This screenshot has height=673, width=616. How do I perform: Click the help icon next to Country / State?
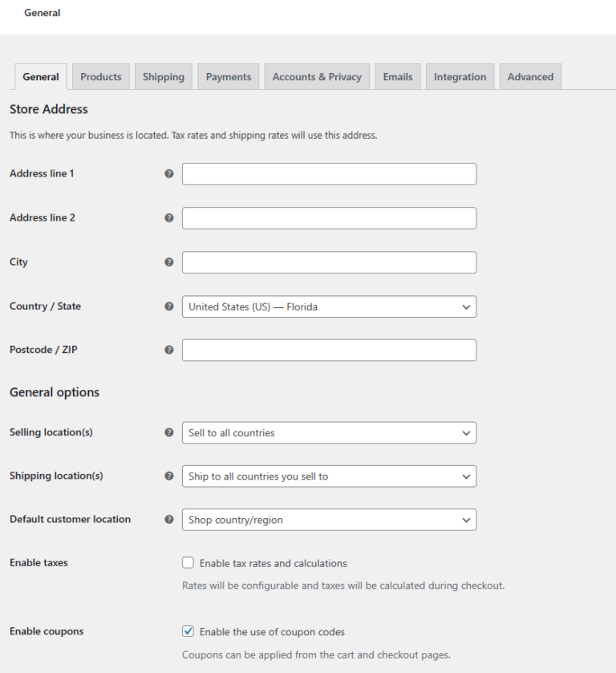(168, 306)
